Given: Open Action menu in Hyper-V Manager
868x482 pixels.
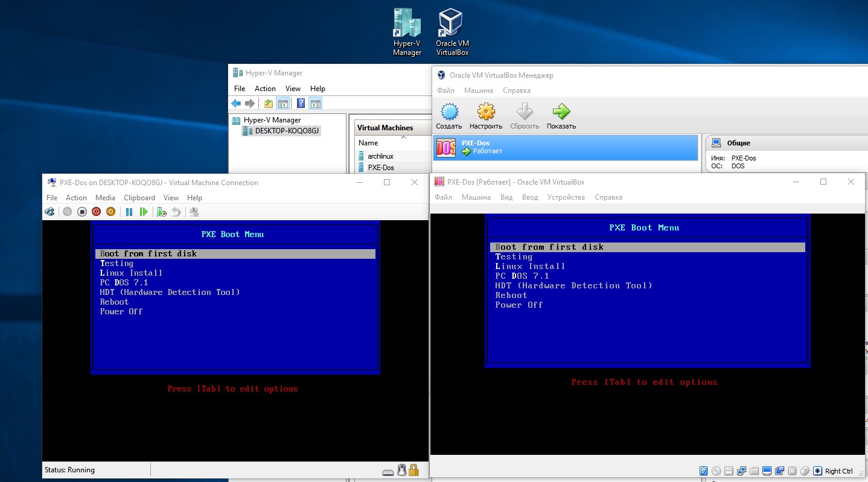Looking at the screenshot, I should [x=265, y=88].
